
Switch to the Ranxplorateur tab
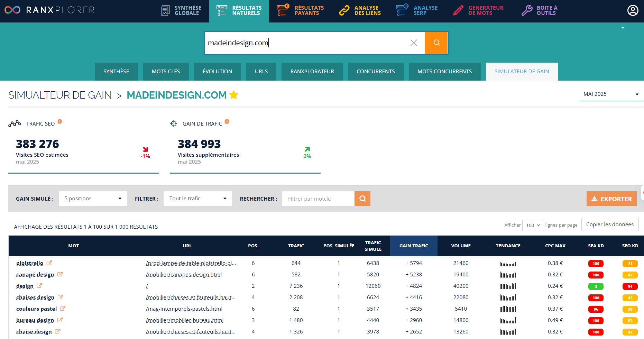(x=312, y=72)
